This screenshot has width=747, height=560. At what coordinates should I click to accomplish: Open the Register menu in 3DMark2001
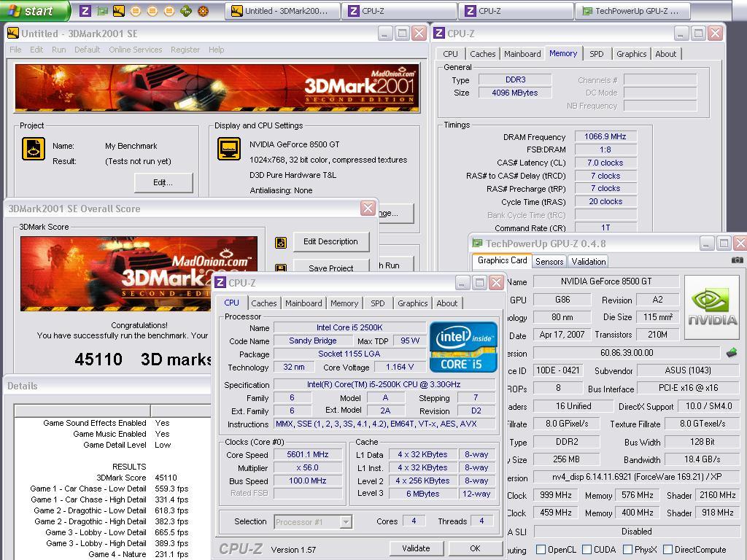click(x=185, y=50)
